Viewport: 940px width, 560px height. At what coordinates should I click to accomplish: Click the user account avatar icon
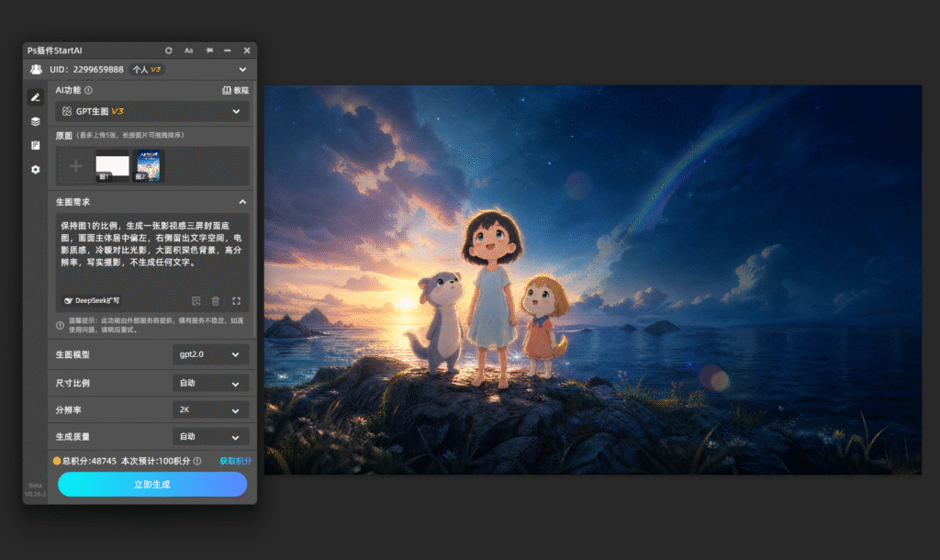pyautogui.click(x=36, y=70)
